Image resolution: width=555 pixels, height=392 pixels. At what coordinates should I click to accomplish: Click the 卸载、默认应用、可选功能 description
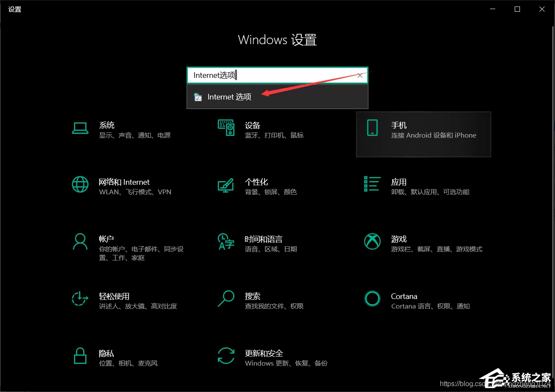coord(430,192)
